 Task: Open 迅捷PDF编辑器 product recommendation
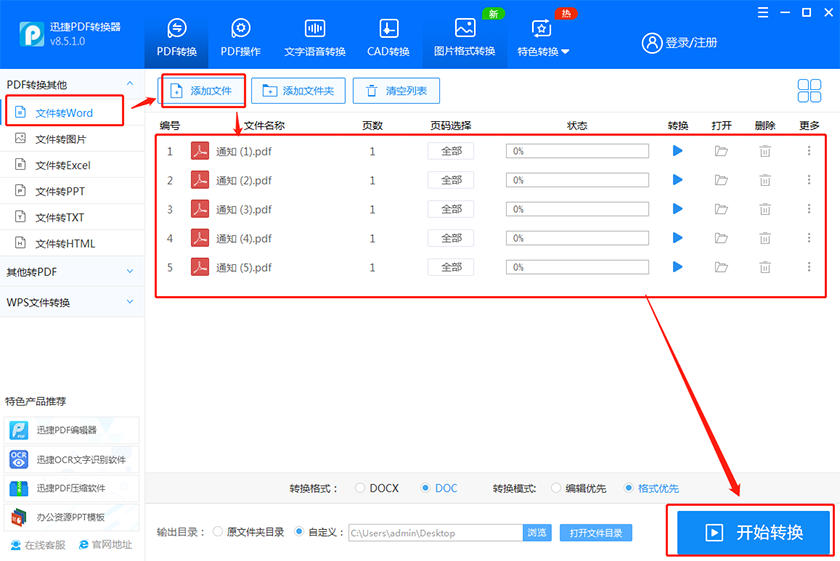[71, 430]
